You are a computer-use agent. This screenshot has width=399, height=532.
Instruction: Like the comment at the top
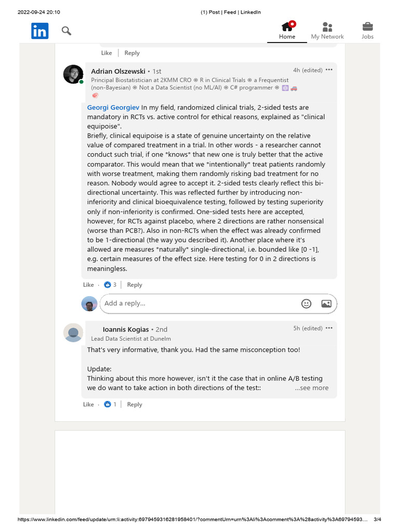pyautogui.click(x=106, y=53)
